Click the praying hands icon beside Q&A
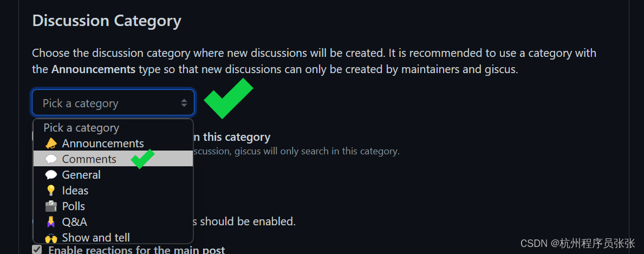 click(51, 222)
